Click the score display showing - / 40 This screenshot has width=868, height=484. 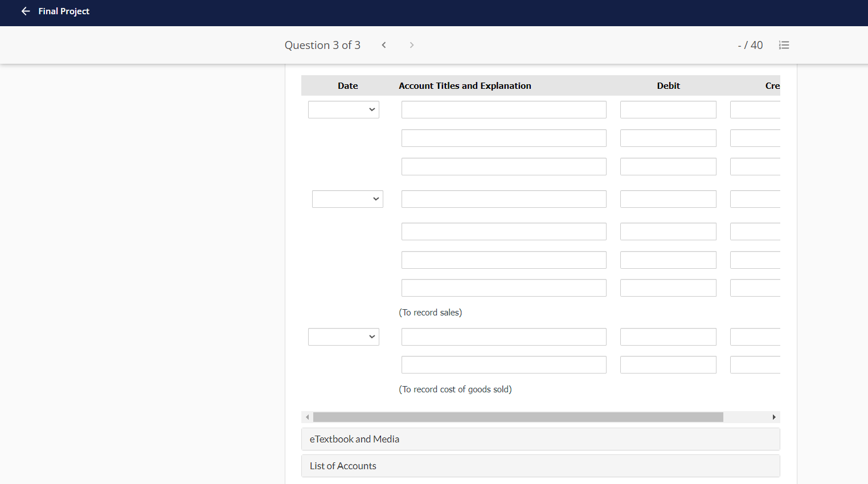[750, 45]
